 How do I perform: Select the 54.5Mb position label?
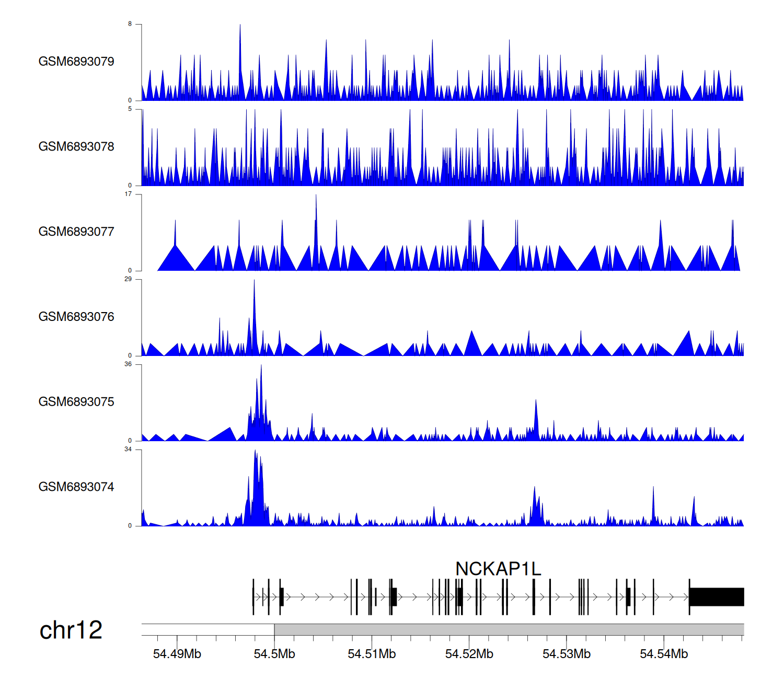(x=274, y=654)
